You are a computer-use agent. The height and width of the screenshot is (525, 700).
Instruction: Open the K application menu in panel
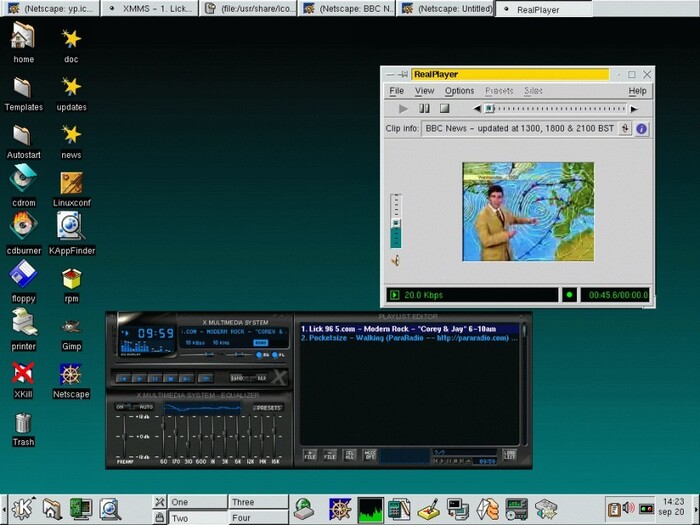[x=22, y=509]
